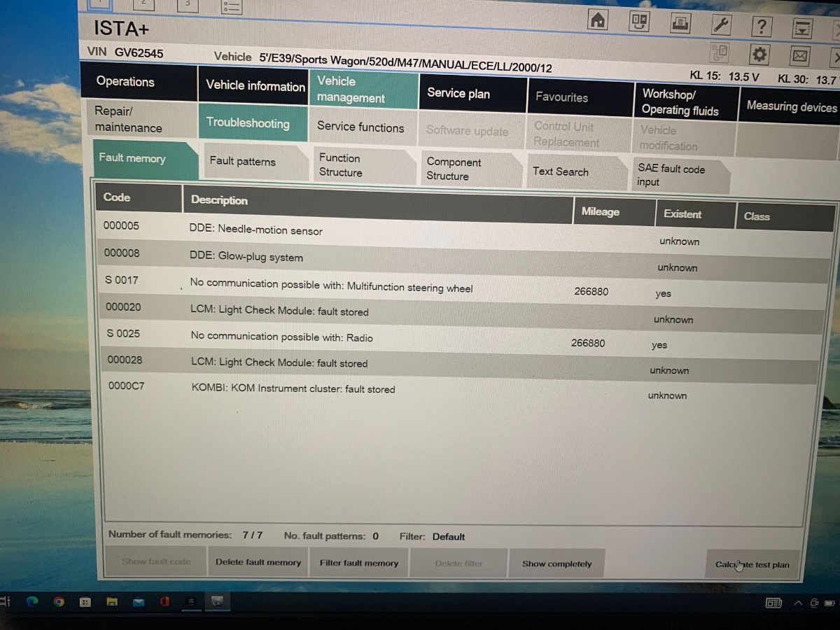Screen dimensions: 840x630
Task: Click the Home icon in ISTA+
Action: 598,20
